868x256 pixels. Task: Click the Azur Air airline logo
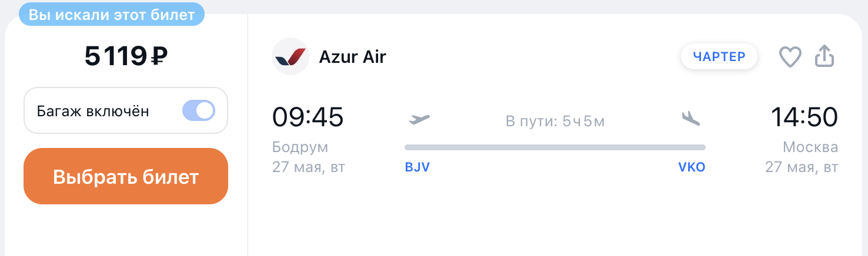click(291, 56)
